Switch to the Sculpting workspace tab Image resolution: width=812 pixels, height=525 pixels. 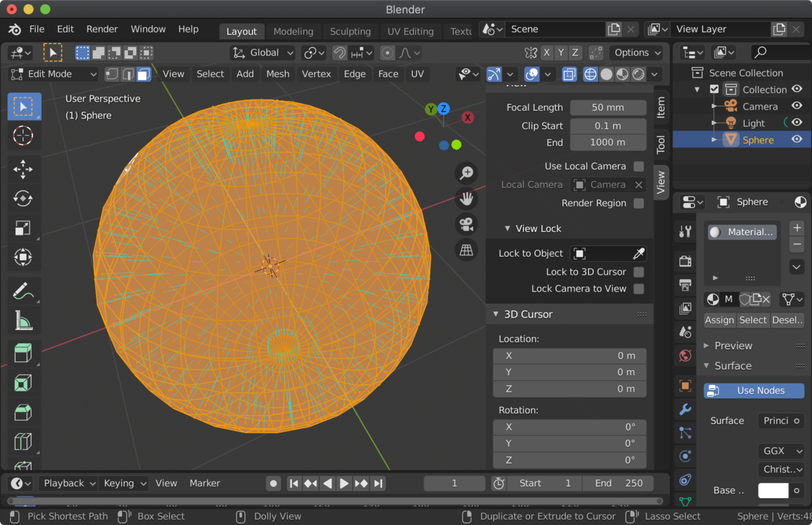click(350, 31)
